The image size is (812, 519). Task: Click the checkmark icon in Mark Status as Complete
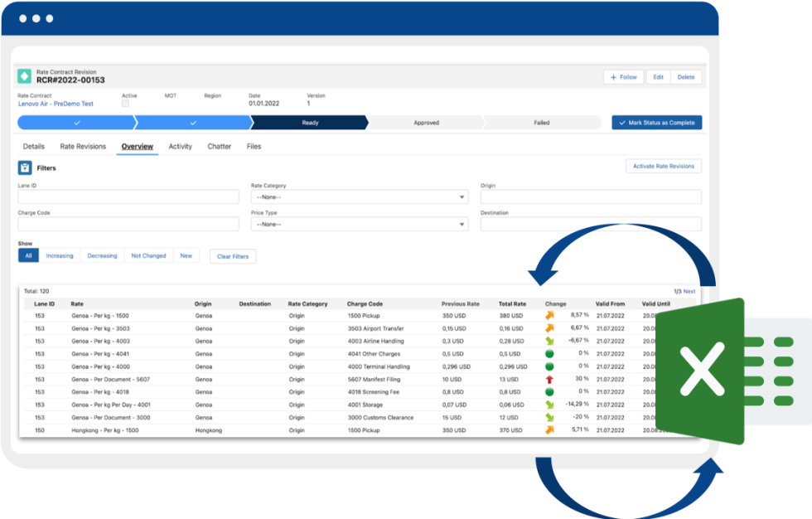pyautogui.click(x=621, y=122)
